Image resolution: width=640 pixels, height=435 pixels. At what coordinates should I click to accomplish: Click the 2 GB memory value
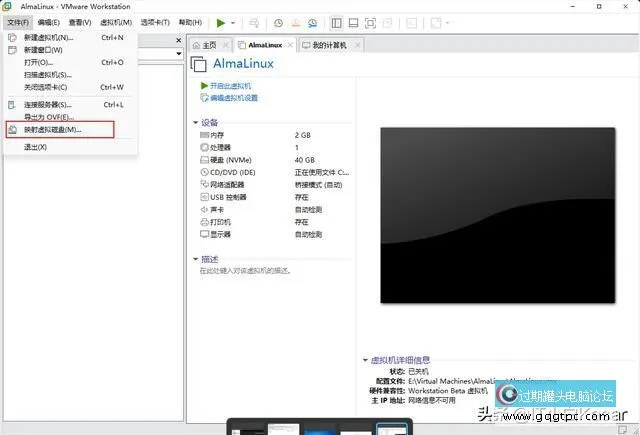[x=303, y=135]
